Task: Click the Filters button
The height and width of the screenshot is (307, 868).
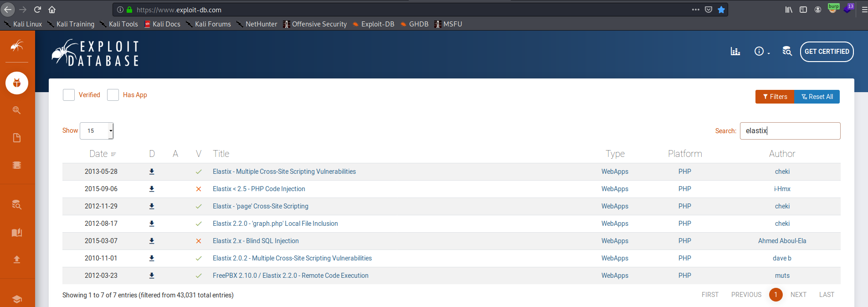Action: tap(775, 97)
